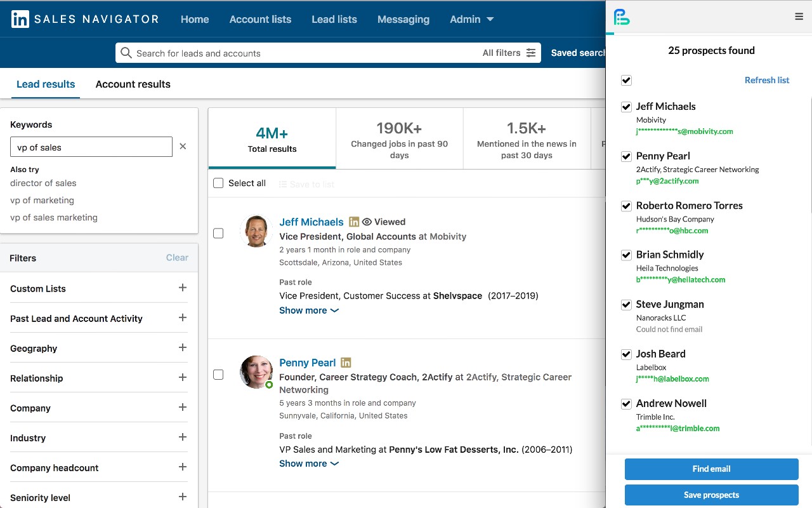This screenshot has width=812, height=508.
Task: Click LinkedIn badge beside Penny Pearl
Action: [x=346, y=363]
